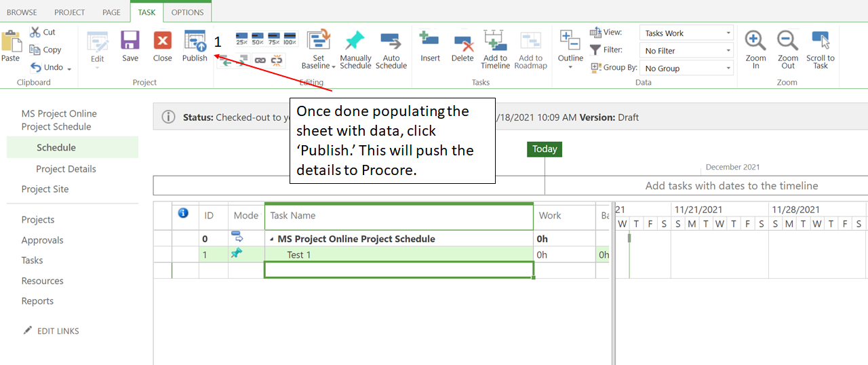Screen dimensions: 868x365
Task: Go to Resources in the sidebar
Action: (x=42, y=281)
